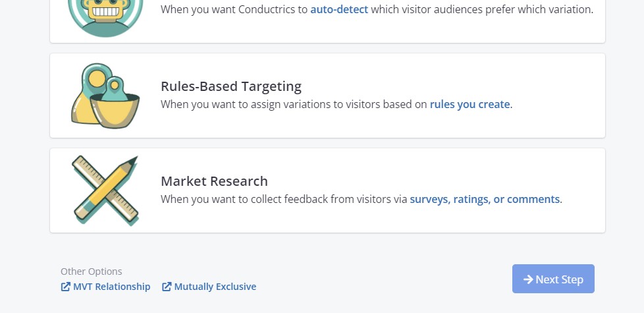
Task: Open the "surveys, ratings, or comments" link
Action: [485, 199]
